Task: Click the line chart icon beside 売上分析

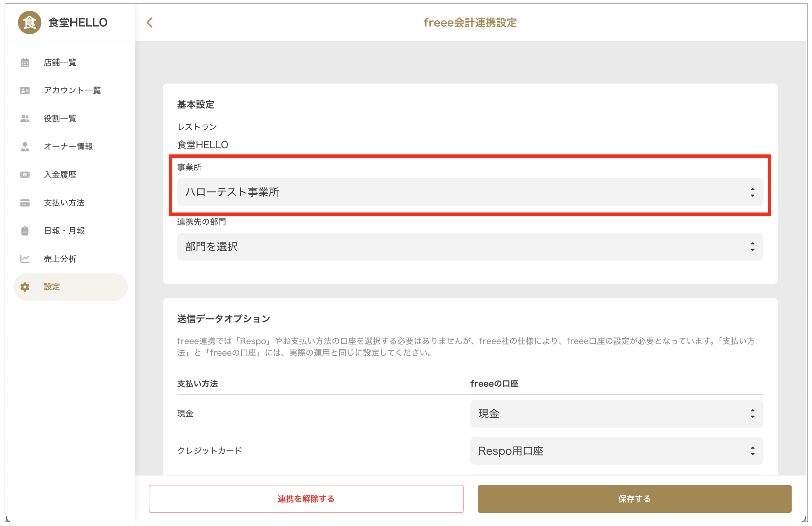Action: pos(25,259)
